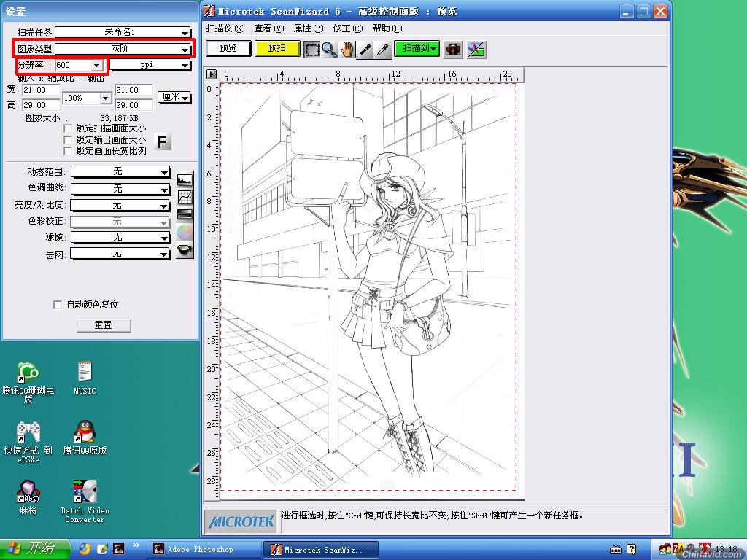Toggle 自动颜色复位 checkbox
Image resolution: width=747 pixels, height=560 pixels.
tap(58, 305)
